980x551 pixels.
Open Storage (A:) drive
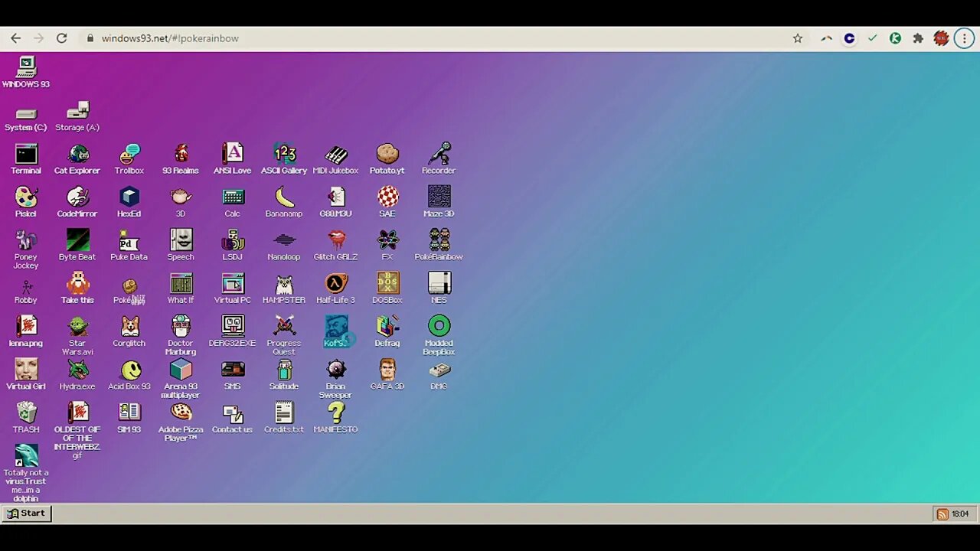(x=77, y=116)
